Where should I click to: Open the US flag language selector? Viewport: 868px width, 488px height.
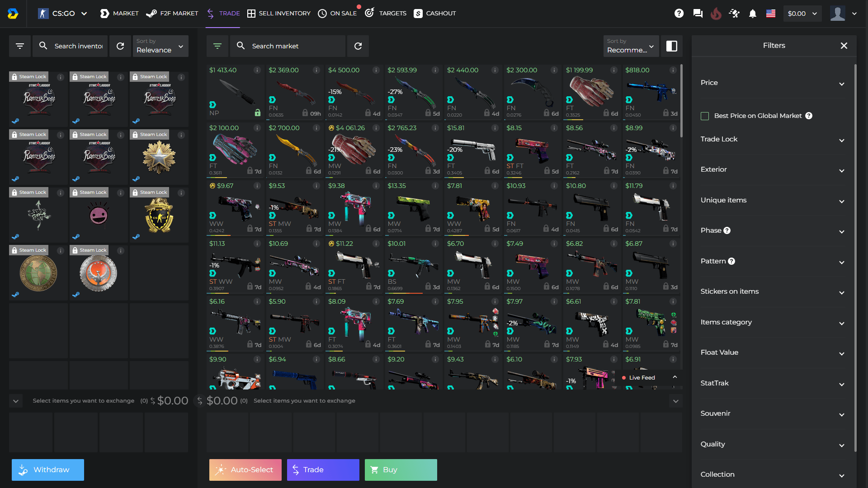click(x=771, y=13)
